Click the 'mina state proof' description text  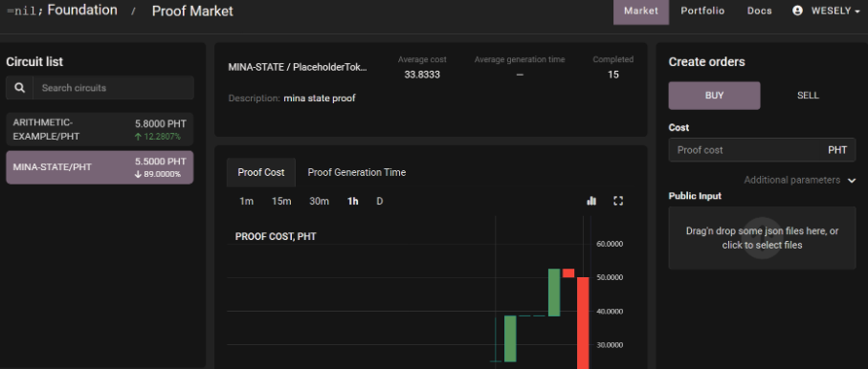tap(320, 98)
